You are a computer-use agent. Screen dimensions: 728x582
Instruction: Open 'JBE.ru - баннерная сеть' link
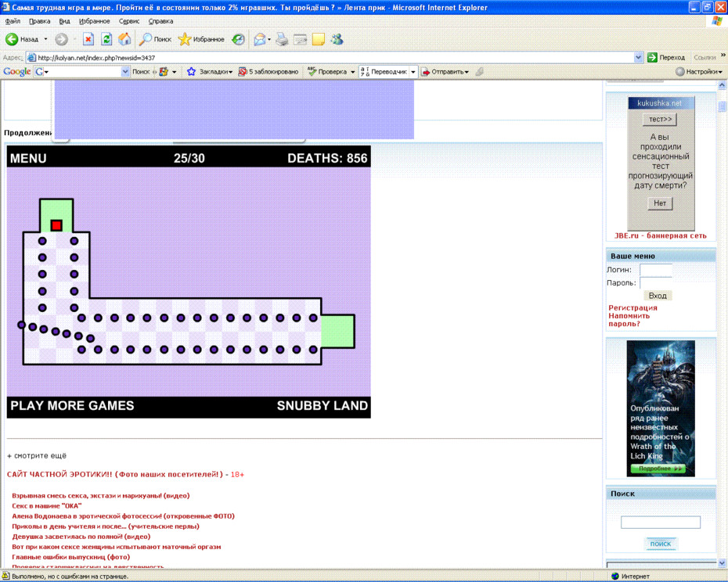coord(660,235)
